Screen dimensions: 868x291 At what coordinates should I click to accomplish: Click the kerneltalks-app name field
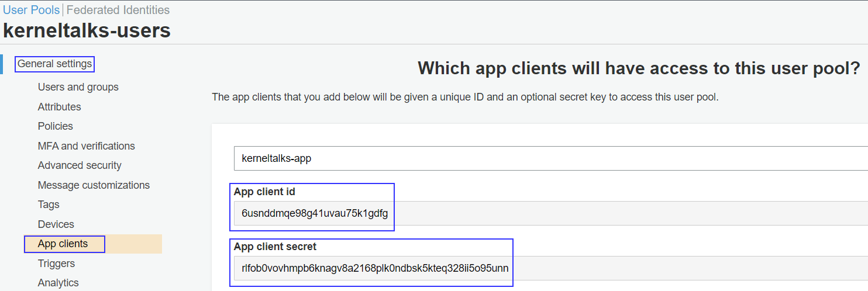pyautogui.click(x=550, y=158)
